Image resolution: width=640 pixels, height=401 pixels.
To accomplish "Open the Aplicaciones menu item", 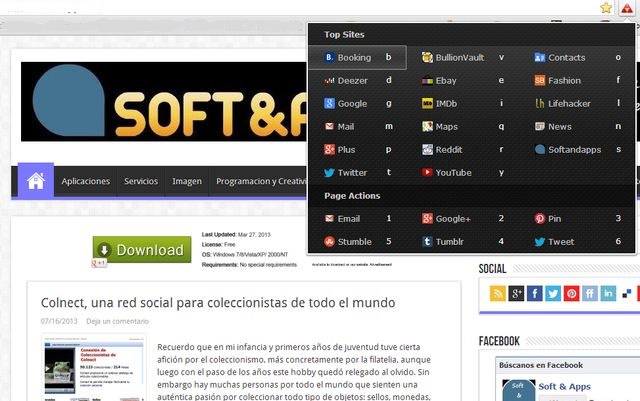I will point(86,181).
